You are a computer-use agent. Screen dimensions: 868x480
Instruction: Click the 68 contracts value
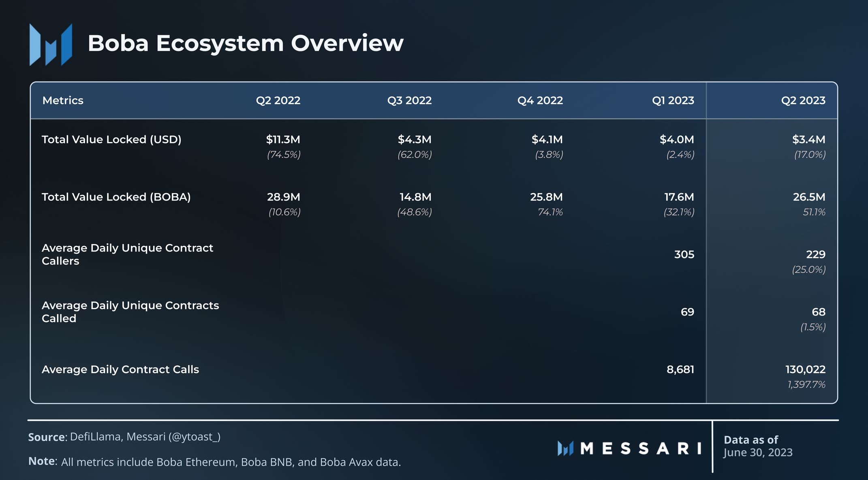(x=819, y=312)
